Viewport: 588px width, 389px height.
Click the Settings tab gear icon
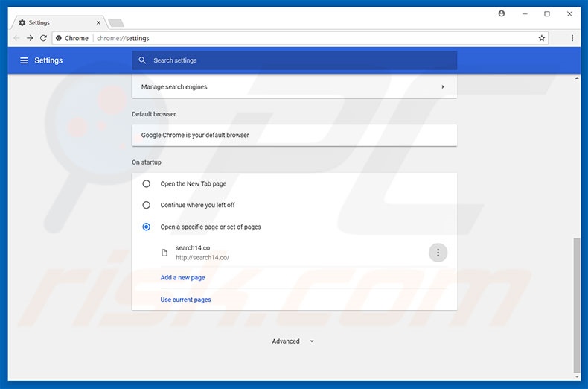[x=22, y=22]
